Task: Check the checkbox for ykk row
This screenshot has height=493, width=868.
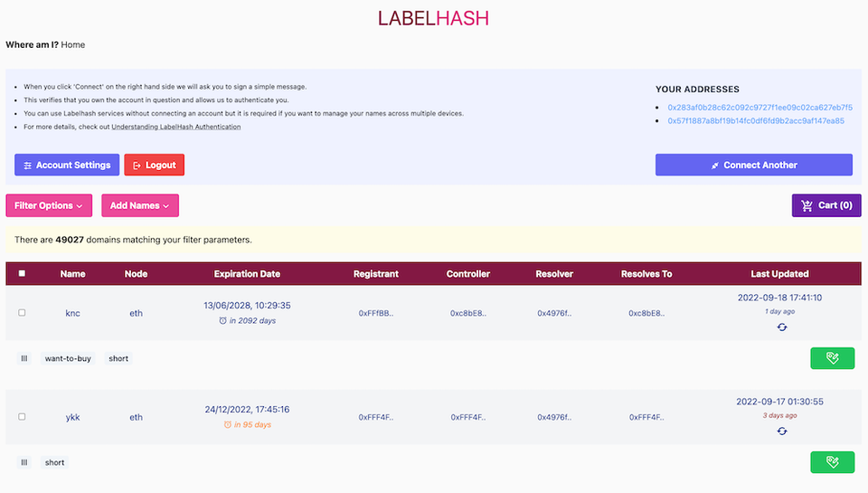Action: coord(22,416)
